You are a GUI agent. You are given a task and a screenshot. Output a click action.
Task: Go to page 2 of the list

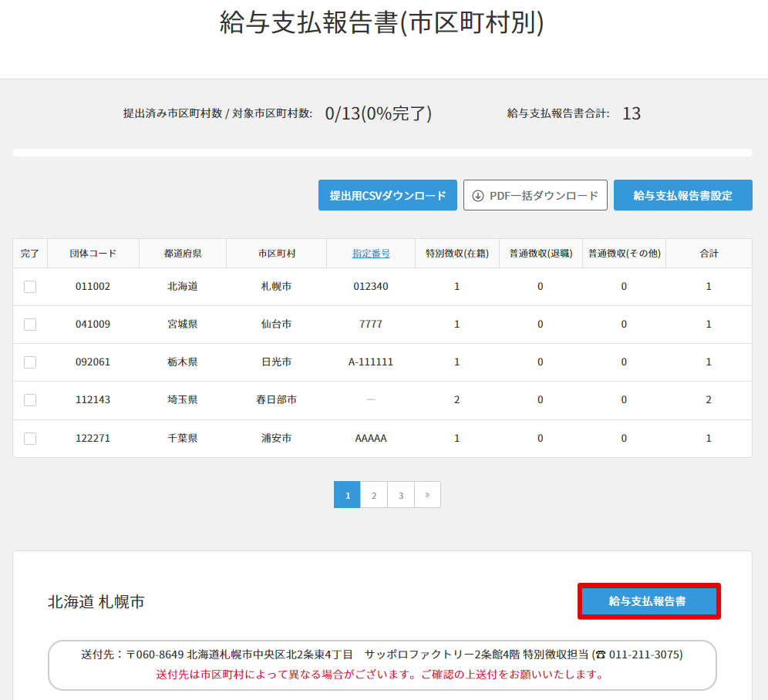coord(374,495)
